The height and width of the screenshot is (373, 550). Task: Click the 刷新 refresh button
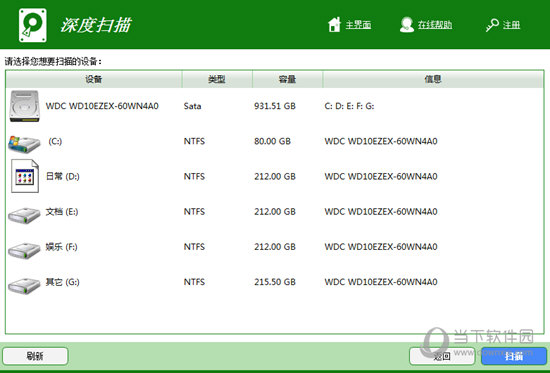[35, 356]
